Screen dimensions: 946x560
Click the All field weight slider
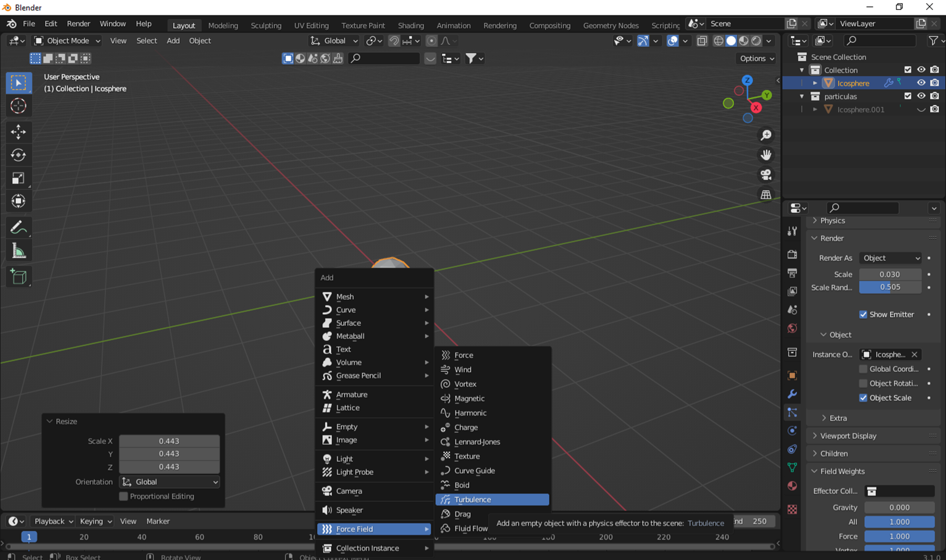pyautogui.click(x=899, y=522)
